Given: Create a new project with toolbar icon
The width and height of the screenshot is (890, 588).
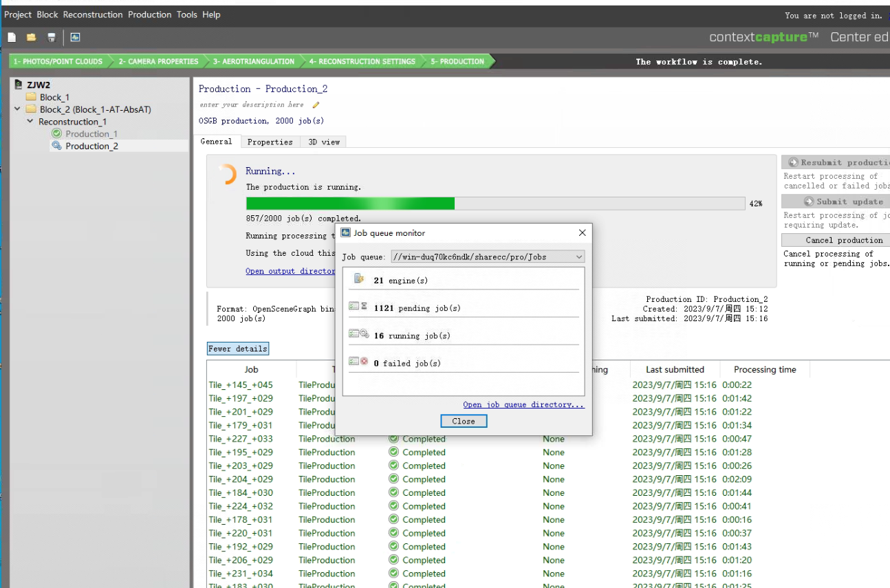Looking at the screenshot, I should pos(12,37).
